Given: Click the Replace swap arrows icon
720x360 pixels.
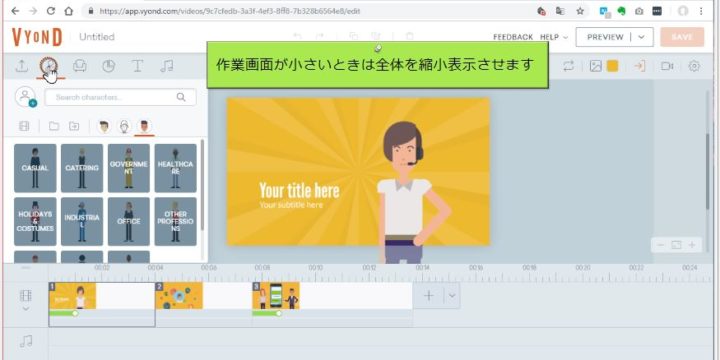Looking at the screenshot, I should [568, 66].
